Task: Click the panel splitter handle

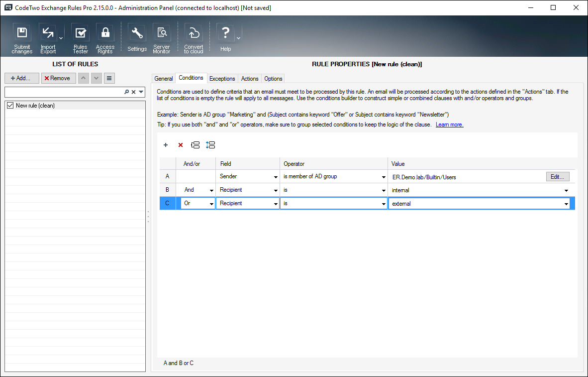Action: tap(148, 217)
